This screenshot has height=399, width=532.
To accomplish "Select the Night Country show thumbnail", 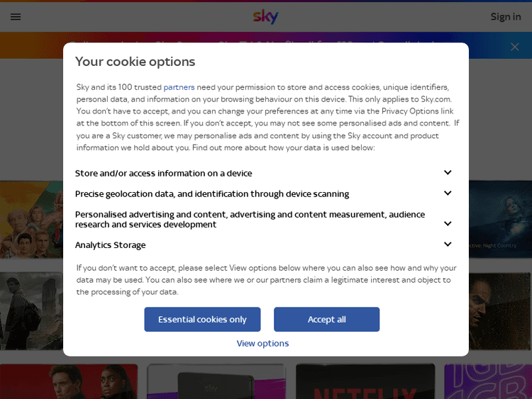I will pos(501,220).
